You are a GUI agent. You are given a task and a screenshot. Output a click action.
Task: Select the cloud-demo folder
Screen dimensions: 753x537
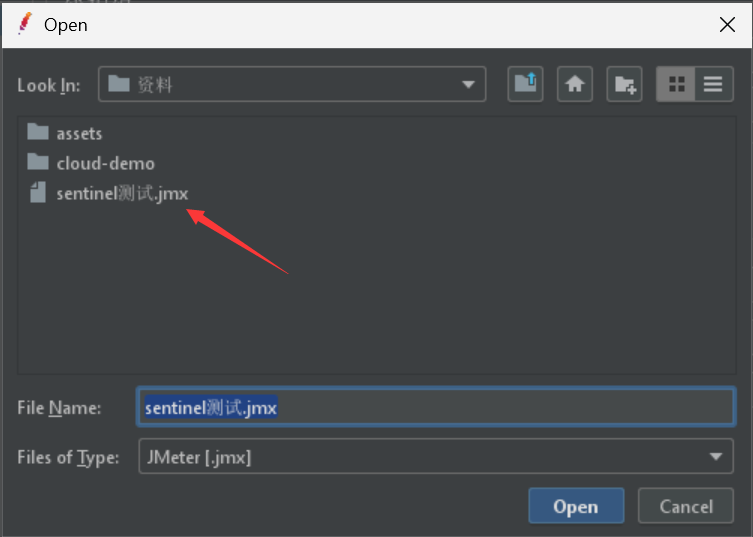tap(91, 163)
